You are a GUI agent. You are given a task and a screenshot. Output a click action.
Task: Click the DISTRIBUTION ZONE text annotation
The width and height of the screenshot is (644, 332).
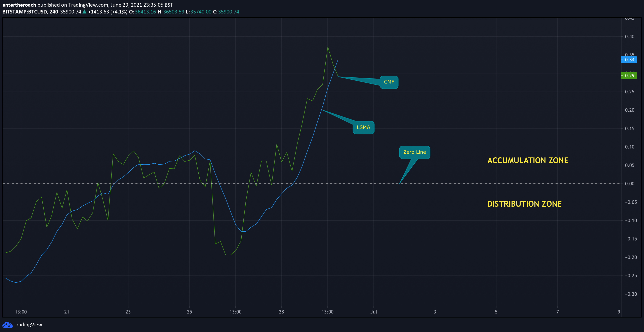524,204
